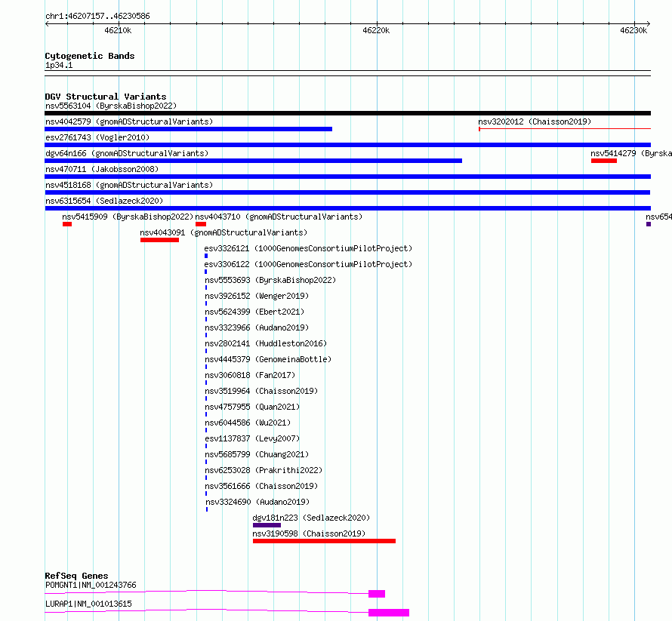Open nsv5685799 (Chuang2021) label

(257, 454)
